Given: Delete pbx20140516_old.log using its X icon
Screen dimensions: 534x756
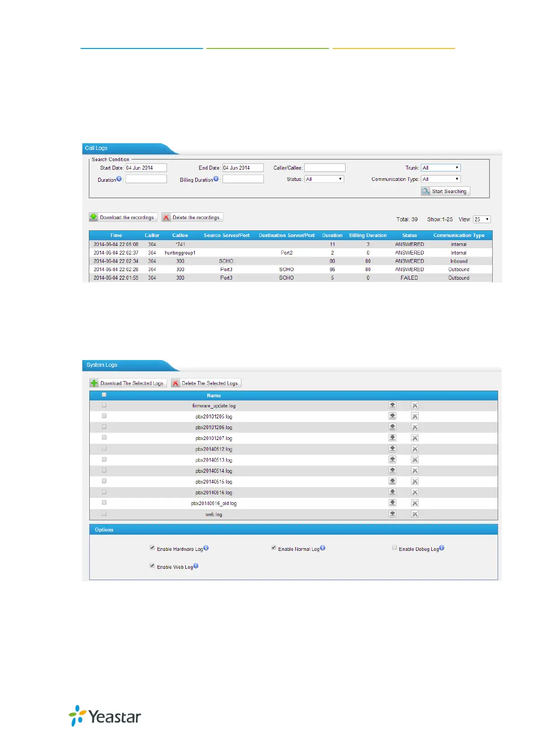Looking at the screenshot, I should click(x=415, y=503).
